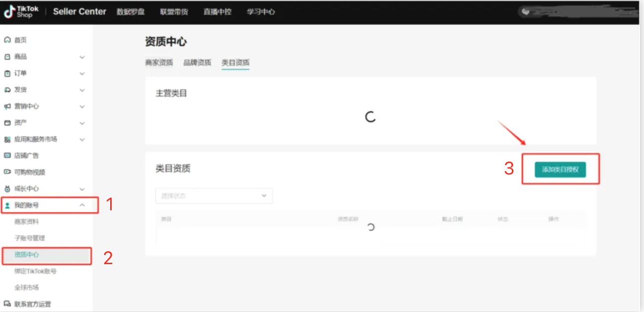Select 绑定TikTok账号 in the sidebar

point(35,271)
